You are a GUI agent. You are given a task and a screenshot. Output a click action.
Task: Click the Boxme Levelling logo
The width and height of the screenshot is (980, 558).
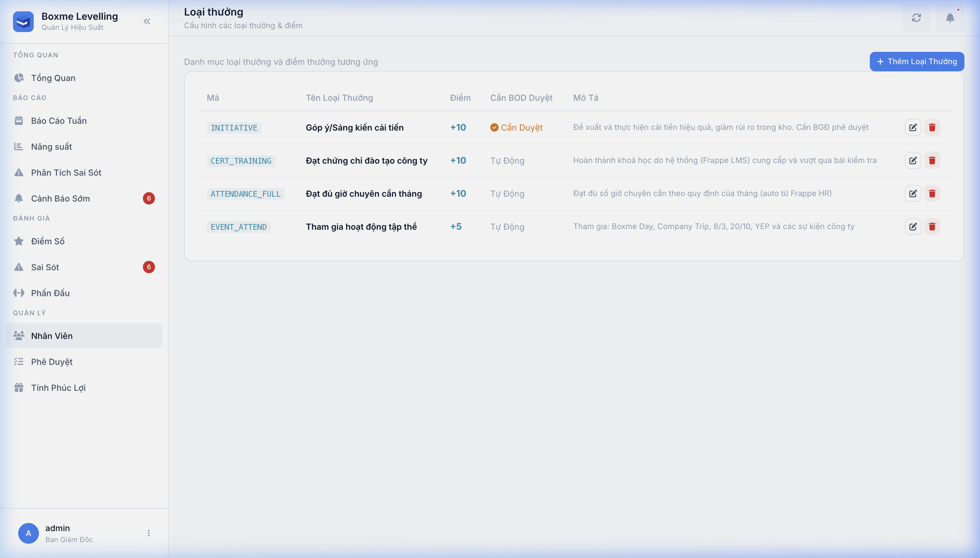coord(23,21)
